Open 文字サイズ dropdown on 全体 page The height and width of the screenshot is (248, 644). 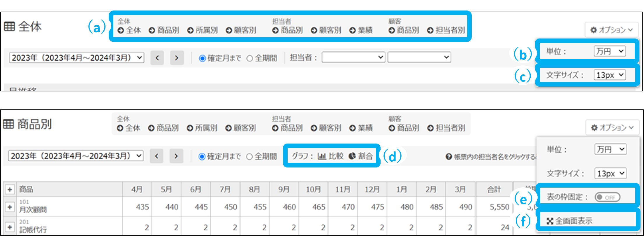tap(609, 75)
